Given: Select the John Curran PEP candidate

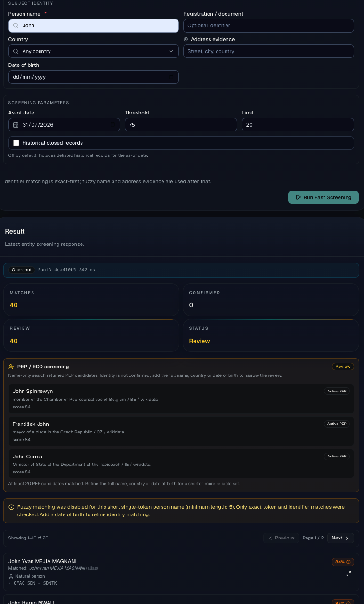Looking at the screenshot, I should (x=181, y=464).
